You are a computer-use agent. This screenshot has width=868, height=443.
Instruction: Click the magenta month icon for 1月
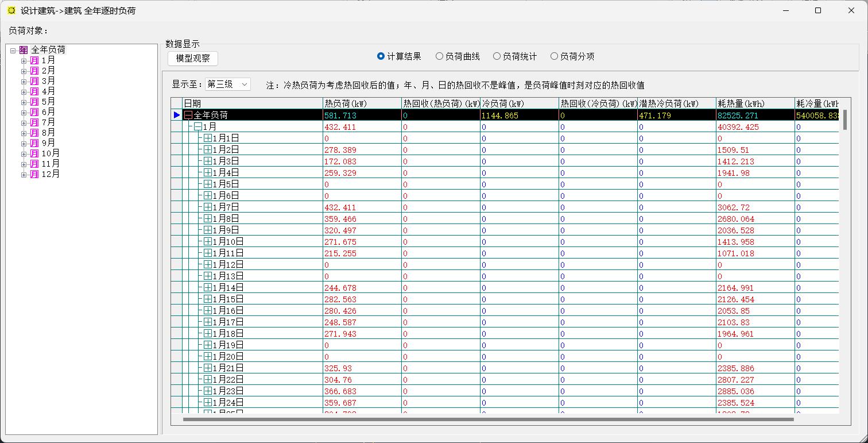click(34, 60)
